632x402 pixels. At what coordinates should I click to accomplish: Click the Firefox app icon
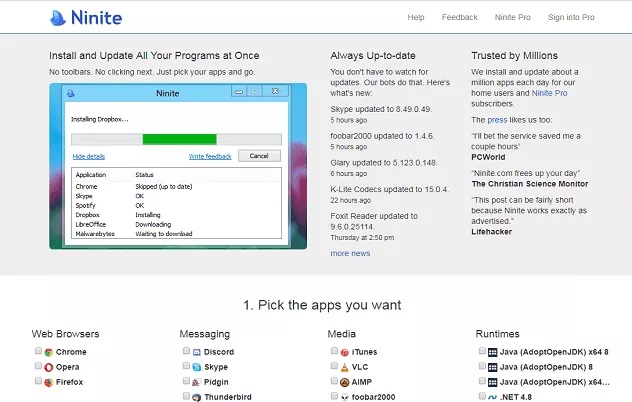coord(49,382)
